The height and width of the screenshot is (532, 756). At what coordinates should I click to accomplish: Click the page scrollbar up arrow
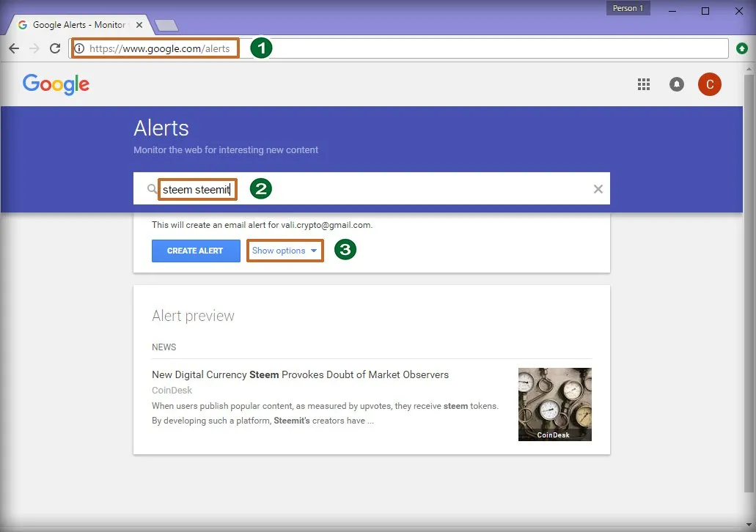(x=749, y=69)
